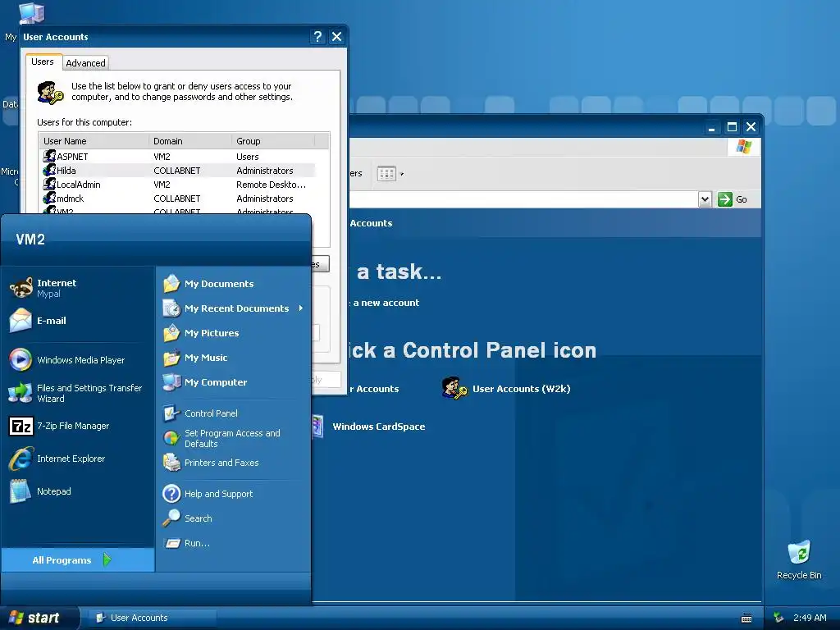The height and width of the screenshot is (630, 840).
Task: Open User Accounts (W2k) control panel icon
Action: click(506, 388)
